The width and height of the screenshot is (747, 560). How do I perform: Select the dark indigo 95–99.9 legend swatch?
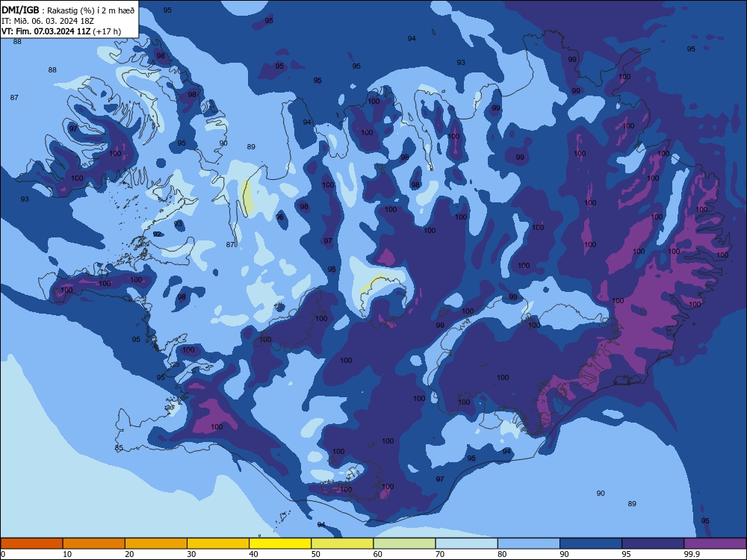[x=653, y=544]
